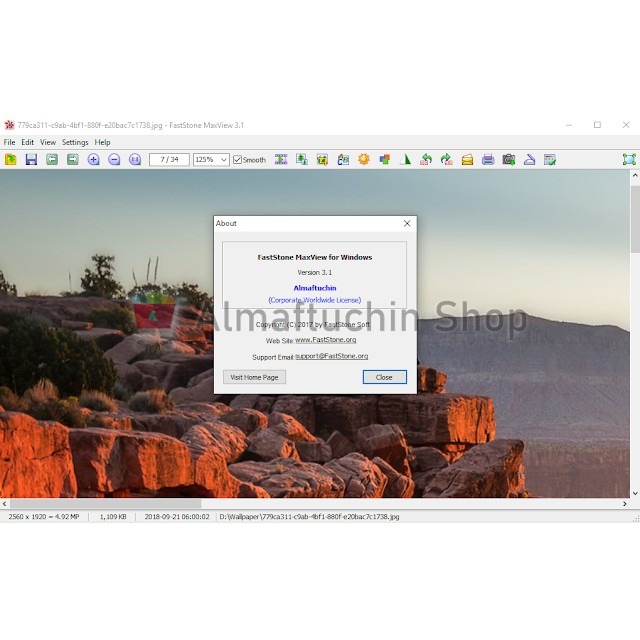Start slideshow with the filmstrip icon
Screen dimensions: 640x640
(x=281, y=159)
